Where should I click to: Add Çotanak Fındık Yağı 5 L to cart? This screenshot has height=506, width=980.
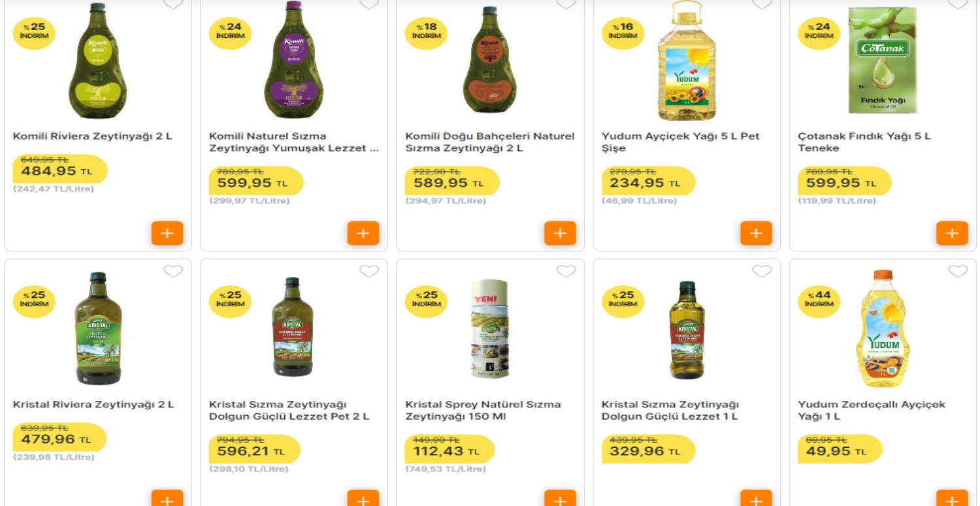pos(952,233)
